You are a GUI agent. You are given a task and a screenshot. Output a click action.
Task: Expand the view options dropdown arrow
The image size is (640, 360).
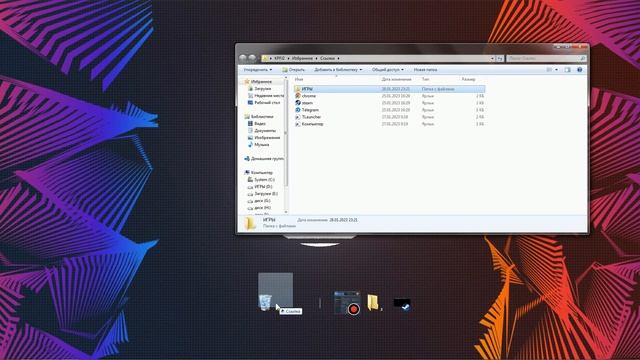tap(556, 70)
